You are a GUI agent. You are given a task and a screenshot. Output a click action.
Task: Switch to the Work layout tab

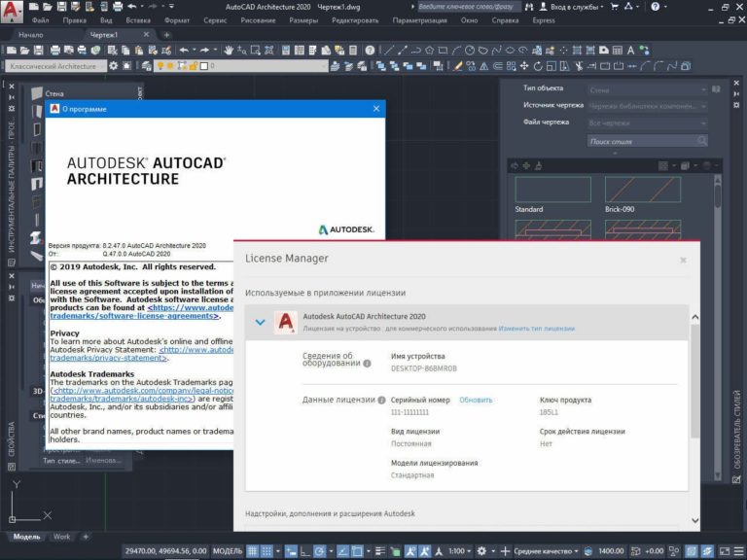[61, 537]
